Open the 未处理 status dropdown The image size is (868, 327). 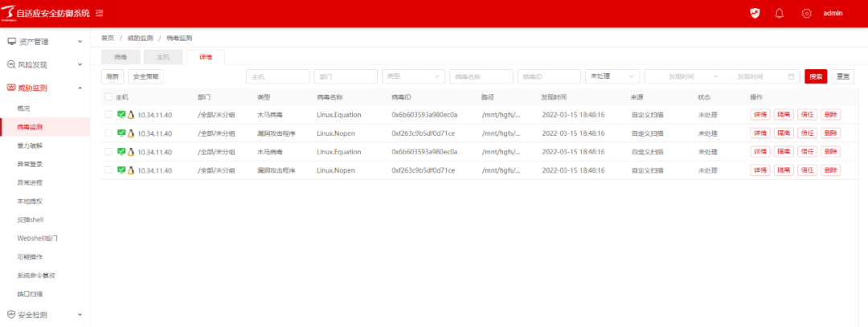click(x=612, y=76)
